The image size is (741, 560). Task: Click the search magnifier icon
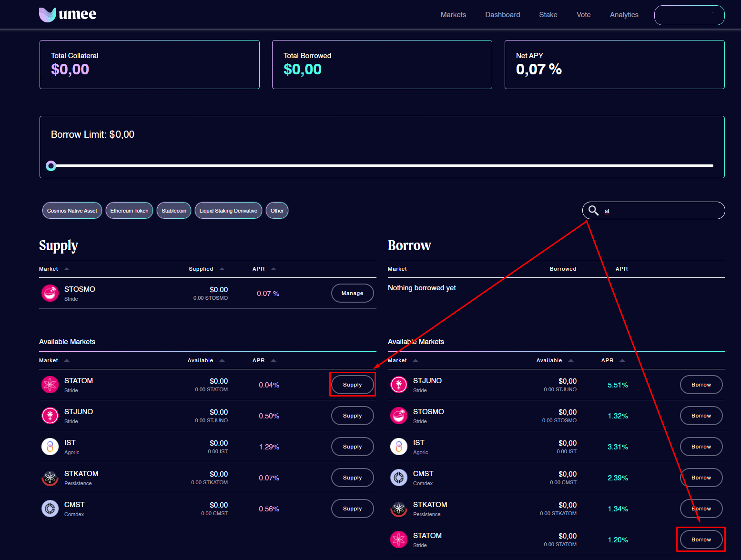pos(593,211)
